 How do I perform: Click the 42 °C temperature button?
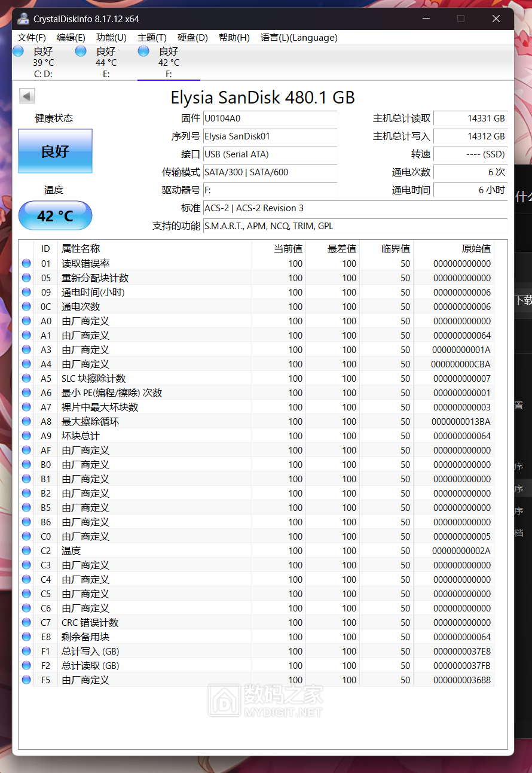coord(55,215)
